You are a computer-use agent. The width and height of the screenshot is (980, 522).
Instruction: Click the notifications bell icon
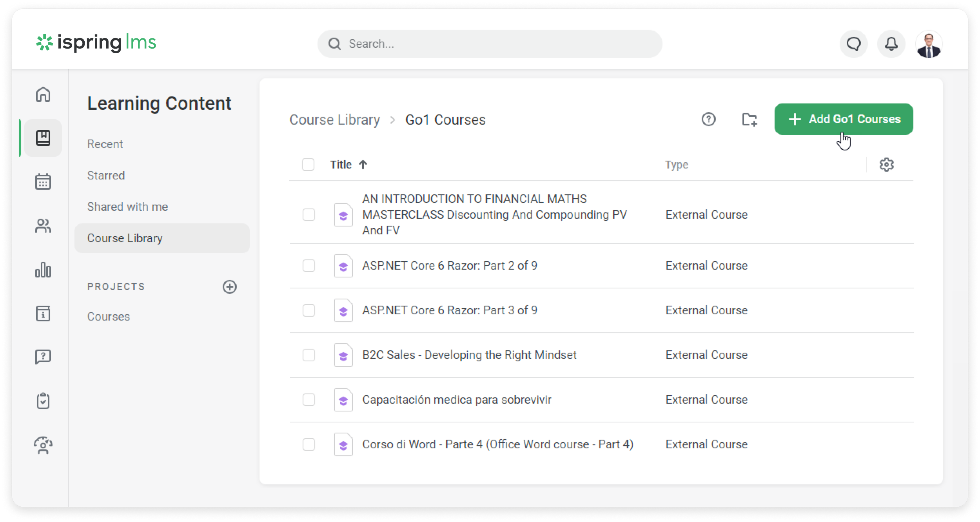(891, 44)
